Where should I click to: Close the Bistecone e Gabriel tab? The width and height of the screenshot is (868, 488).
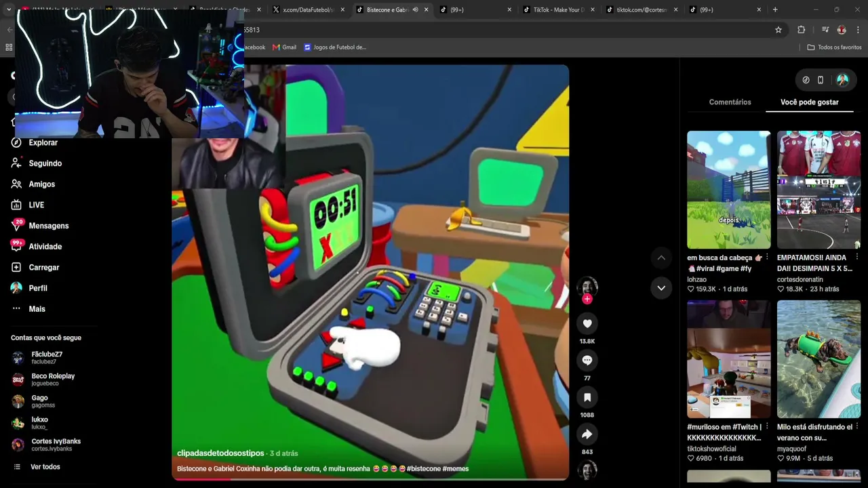(x=426, y=9)
